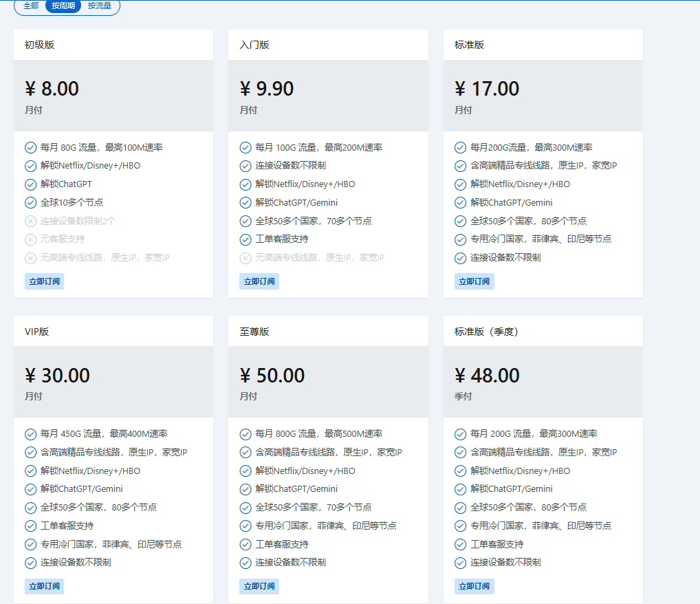Click 立即订阅 under the 至尊版 plan
Viewport: 700px width, 604px height.
pos(259,586)
